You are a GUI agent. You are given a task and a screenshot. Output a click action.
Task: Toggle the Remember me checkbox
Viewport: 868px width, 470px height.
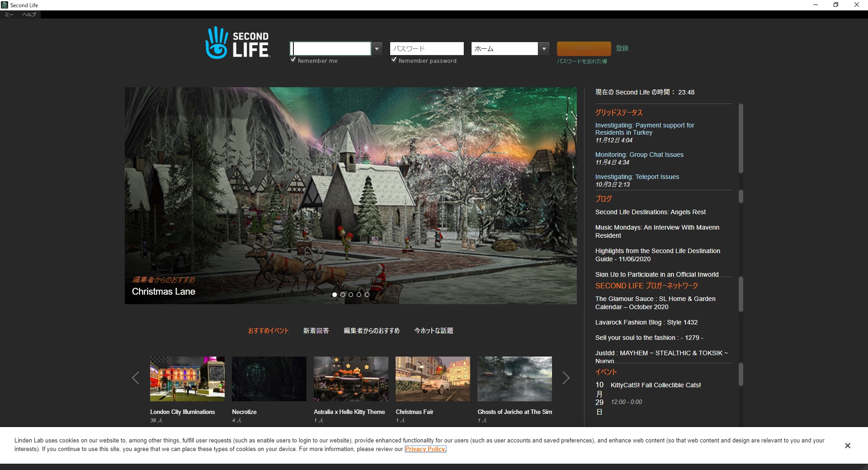point(293,60)
